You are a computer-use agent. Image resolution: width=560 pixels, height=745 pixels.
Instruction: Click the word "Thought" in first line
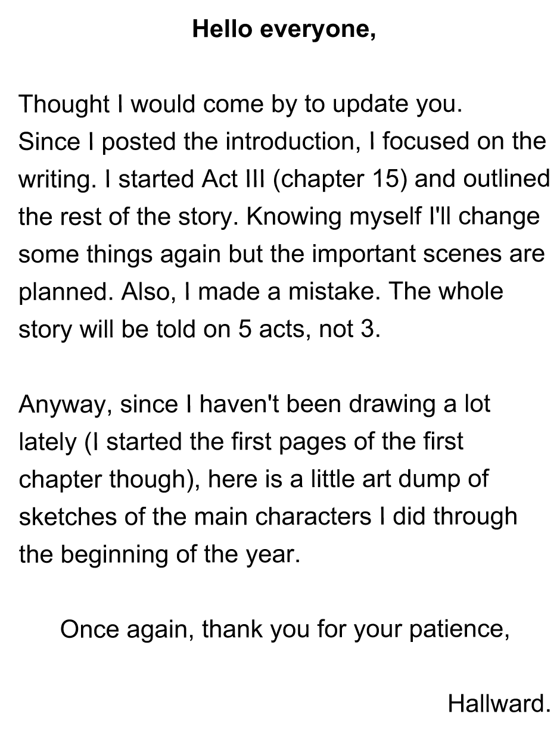click(x=63, y=105)
